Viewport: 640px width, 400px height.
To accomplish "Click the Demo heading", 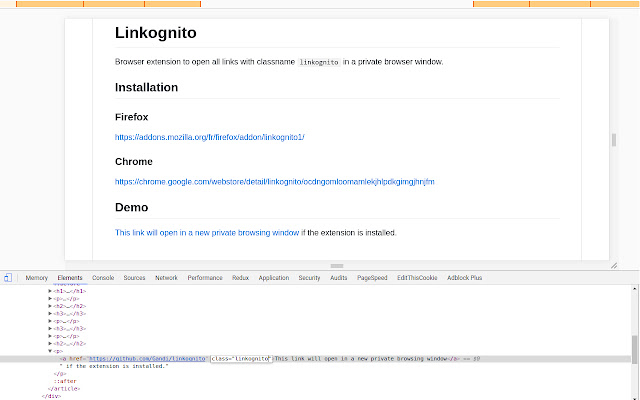I will tap(131, 207).
